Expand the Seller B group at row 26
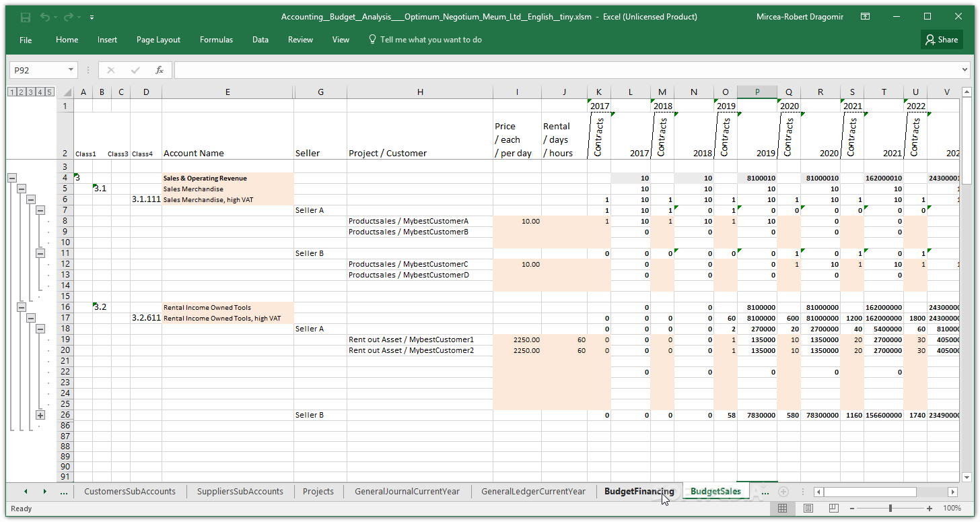Image resolution: width=980 pixels, height=522 pixels. (40, 415)
